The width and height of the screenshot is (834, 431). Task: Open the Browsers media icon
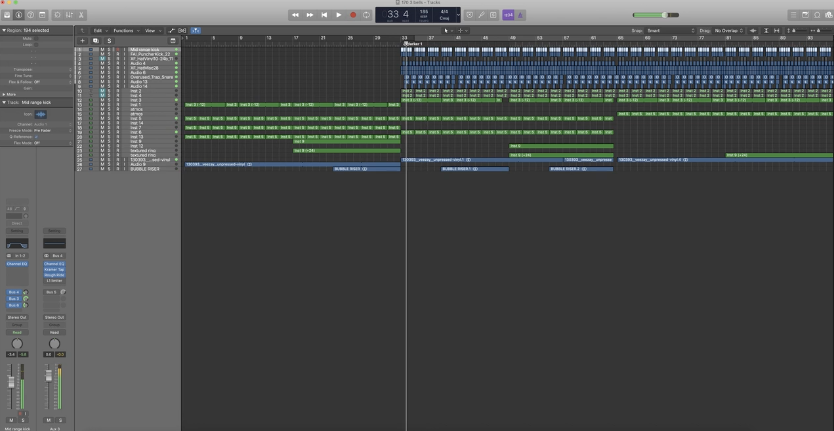[x=828, y=15]
